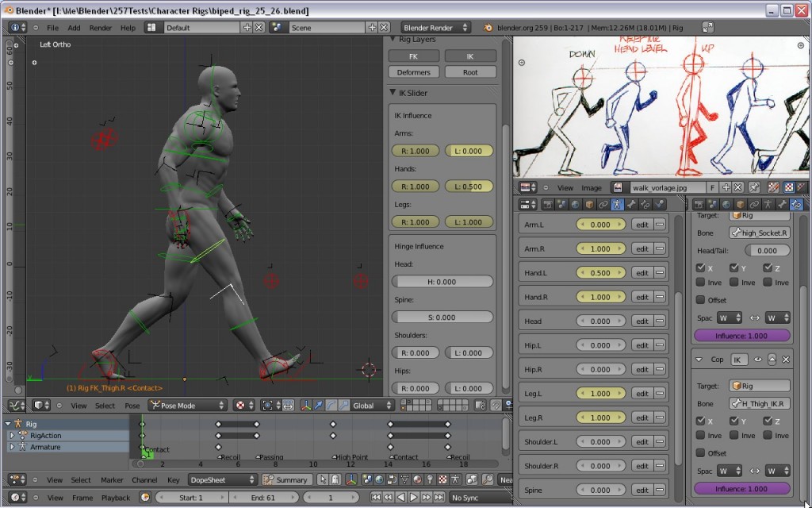Click the World globe tab in properties
The image size is (812, 508).
(575, 204)
